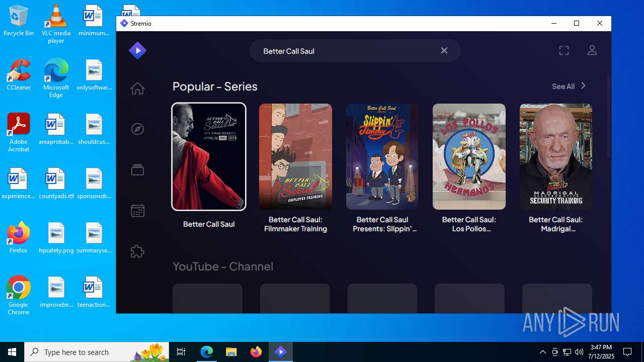Open the network icon in system tray
Image resolution: width=644 pixels, height=362 pixels.
(x=567, y=352)
